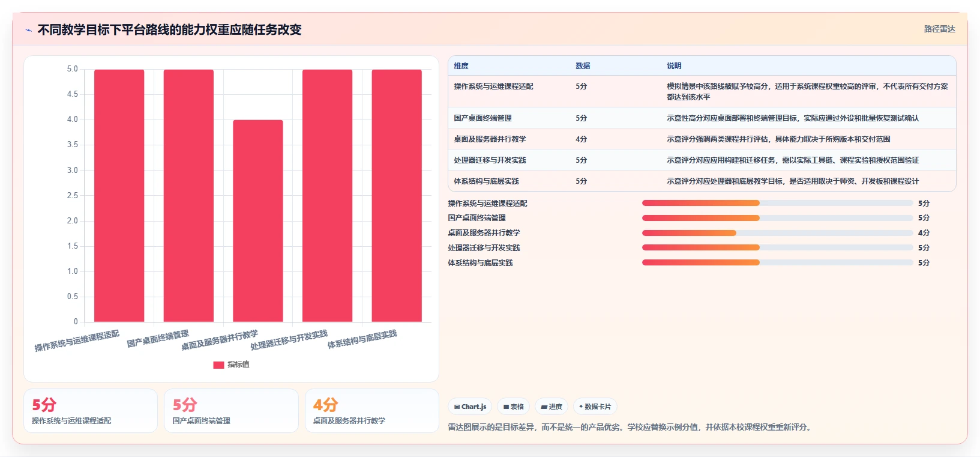980x457 pixels.
Task: Click the chart bar for 体系结构与底层实践
Action: tap(397, 196)
